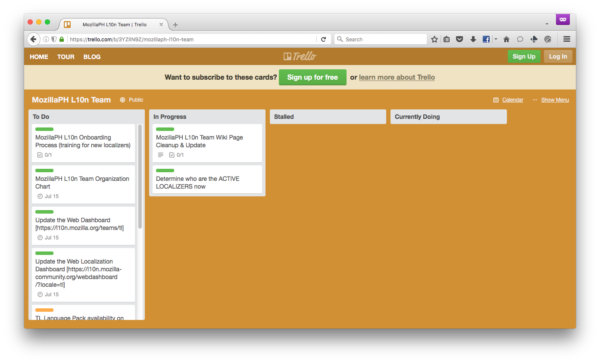The image size is (600, 363).
Task: Click the Pocket icon in Firefox toolbar
Action: pos(460,39)
